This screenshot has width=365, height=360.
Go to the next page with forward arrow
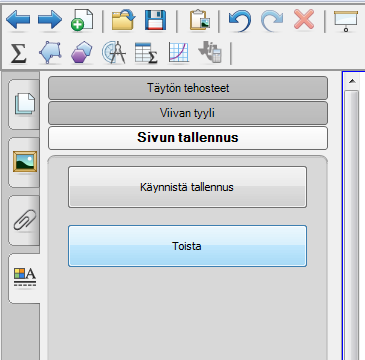click(x=50, y=20)
